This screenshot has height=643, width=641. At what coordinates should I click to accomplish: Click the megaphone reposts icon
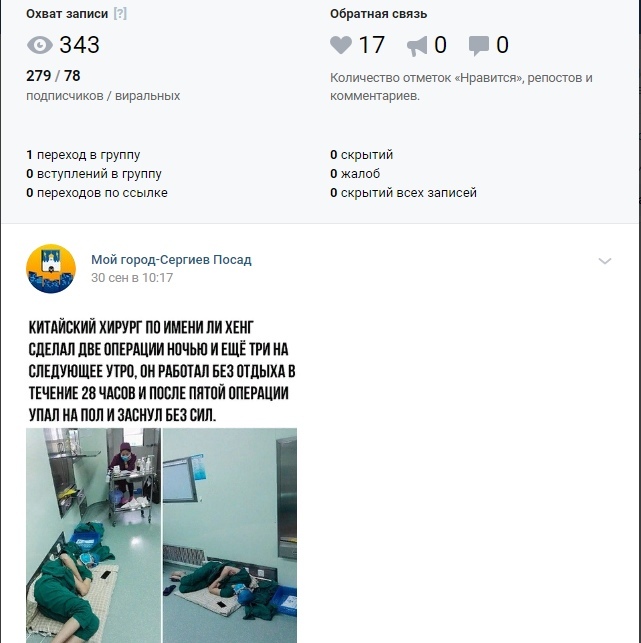click(x=417, y=46)
